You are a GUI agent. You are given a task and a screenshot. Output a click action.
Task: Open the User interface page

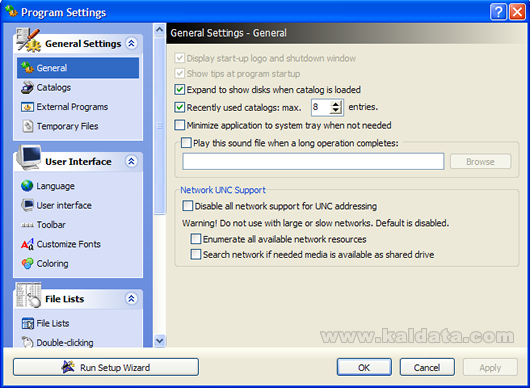coord(64,205)
